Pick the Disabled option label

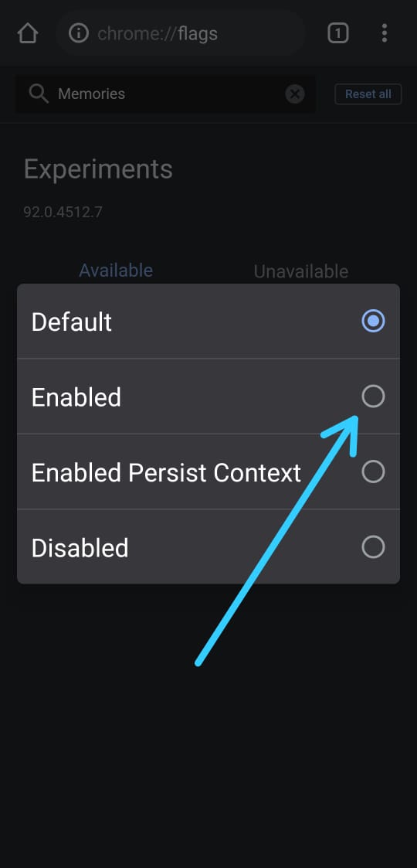click(80, 548)
